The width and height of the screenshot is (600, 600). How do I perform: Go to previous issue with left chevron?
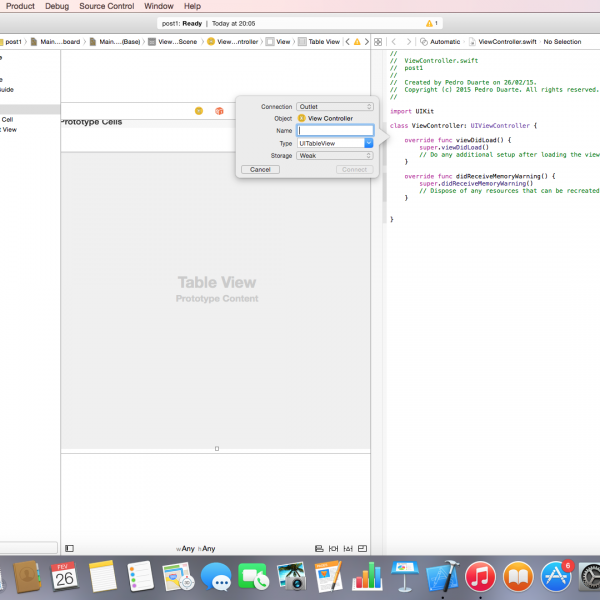tap(347, 42)
